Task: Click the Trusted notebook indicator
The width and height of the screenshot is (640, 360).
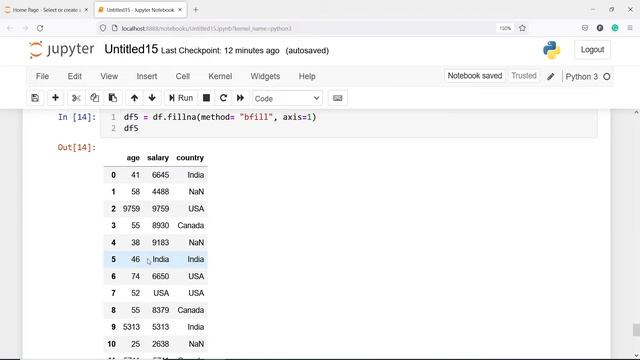Action: point(524,76)
